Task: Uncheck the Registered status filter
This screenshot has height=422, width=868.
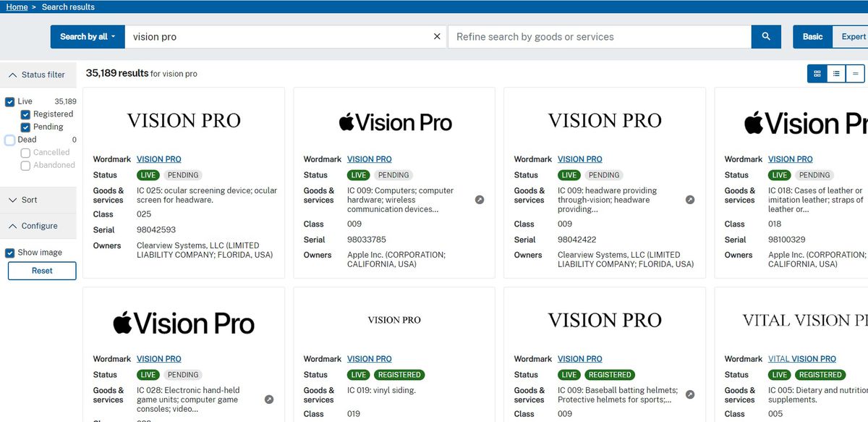Action: coord(26,114)
